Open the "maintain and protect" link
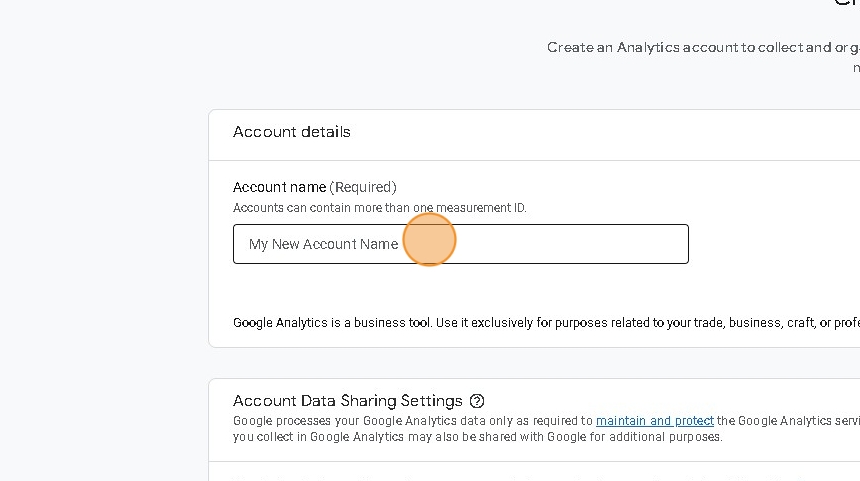Screen dimensions: 860x481 click(x=655, y=421)
